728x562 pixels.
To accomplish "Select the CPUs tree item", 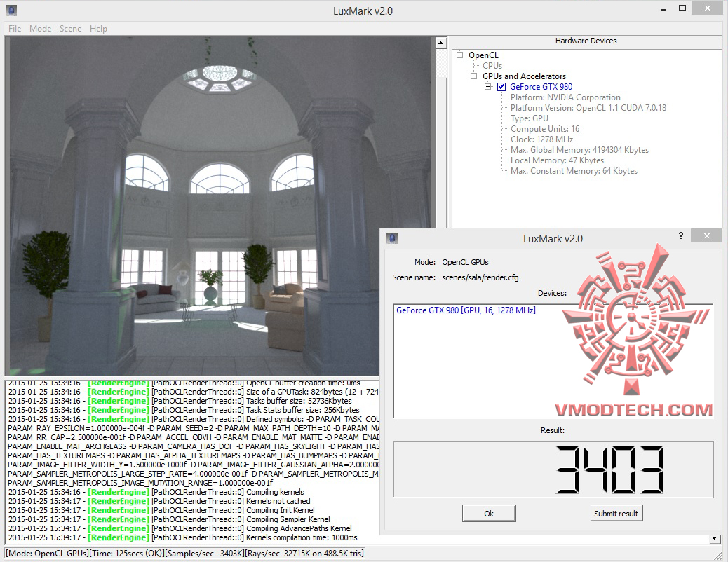I will click(492, 66).
